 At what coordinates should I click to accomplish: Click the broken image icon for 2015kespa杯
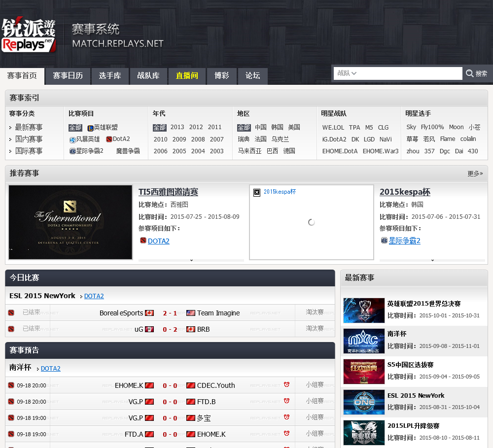(x=257, y=192)
